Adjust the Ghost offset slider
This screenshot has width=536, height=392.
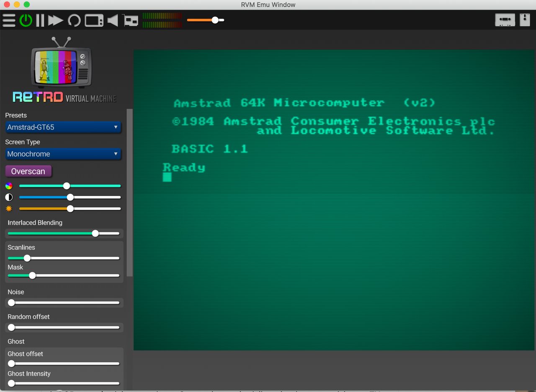pos(64,364)
